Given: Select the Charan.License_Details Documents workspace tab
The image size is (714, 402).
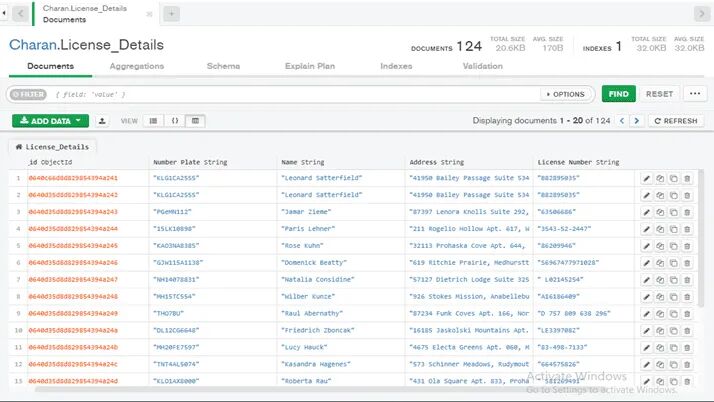Looking at the screenshot, I should (x=96, y=14).
